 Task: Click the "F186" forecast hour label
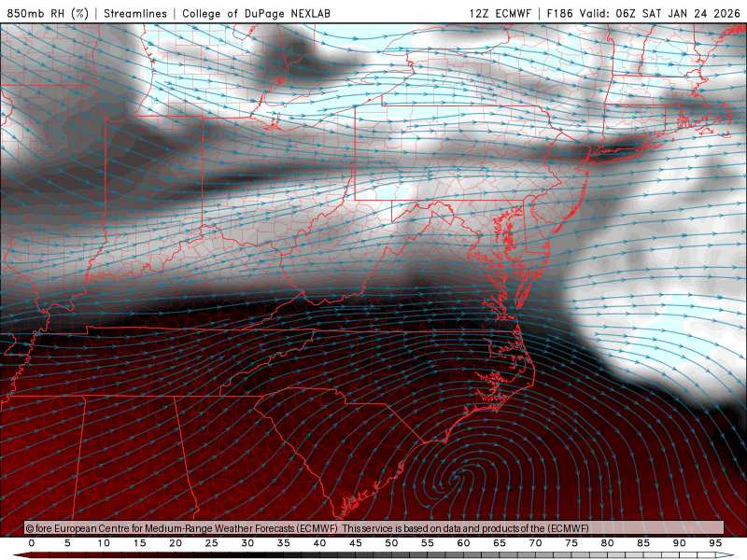point(559,13)
